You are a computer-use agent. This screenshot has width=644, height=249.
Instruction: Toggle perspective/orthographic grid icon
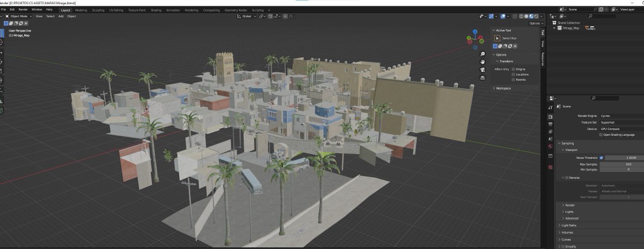tap(482, 77)
